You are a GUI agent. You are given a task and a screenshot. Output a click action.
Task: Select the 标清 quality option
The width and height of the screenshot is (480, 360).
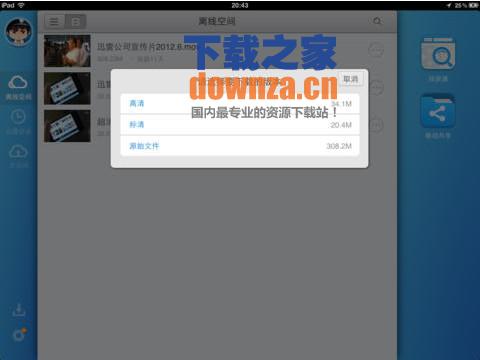pyautogui.click(x=240, y=125)
